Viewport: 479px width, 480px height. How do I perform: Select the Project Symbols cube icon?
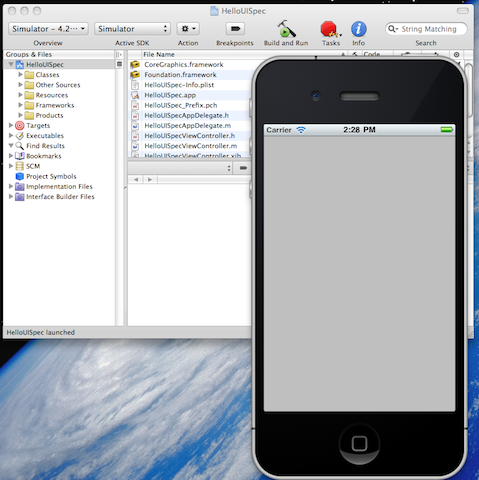[x=20, y=176]
